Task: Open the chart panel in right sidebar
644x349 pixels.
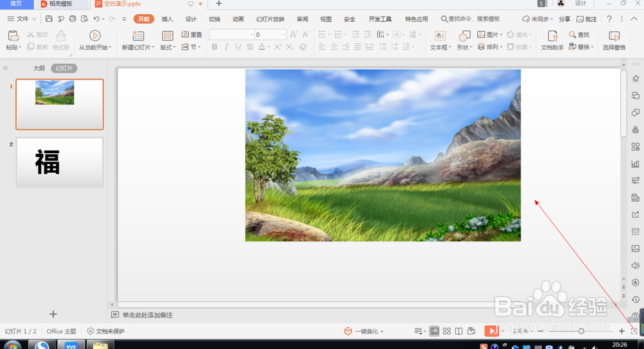Action: (x=636, y=164)
